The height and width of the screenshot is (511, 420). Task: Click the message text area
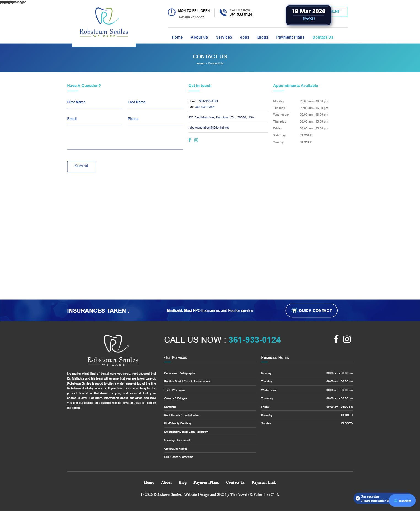tap(125, 140)
